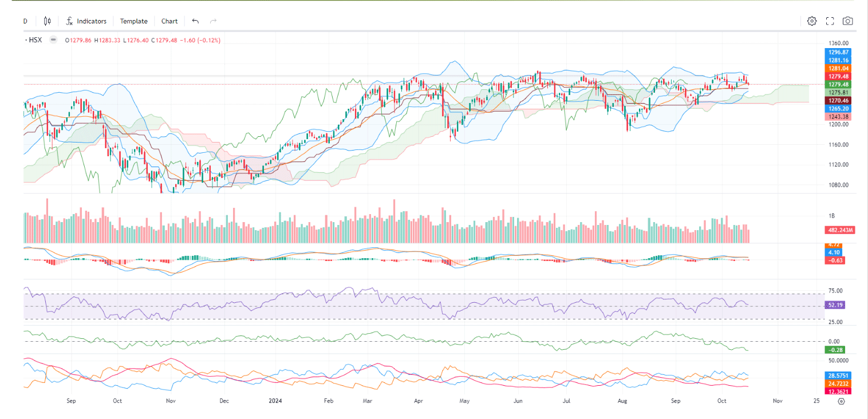Click the dark red 1270.46 label
This screenshot has height=419, width=868.
click(x=838, y=100)
